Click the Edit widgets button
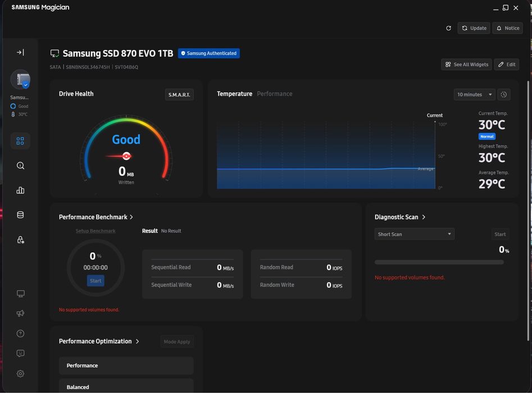The height and width of the screenshot is (393, 532). [507, 65]
